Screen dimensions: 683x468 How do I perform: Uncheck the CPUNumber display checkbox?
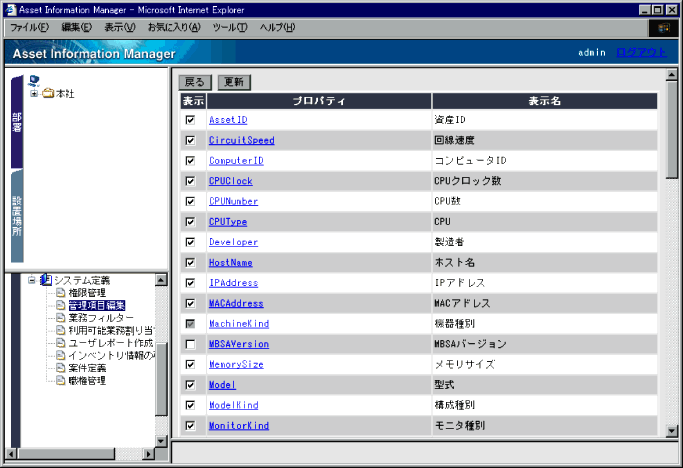(x=190, y=201)
